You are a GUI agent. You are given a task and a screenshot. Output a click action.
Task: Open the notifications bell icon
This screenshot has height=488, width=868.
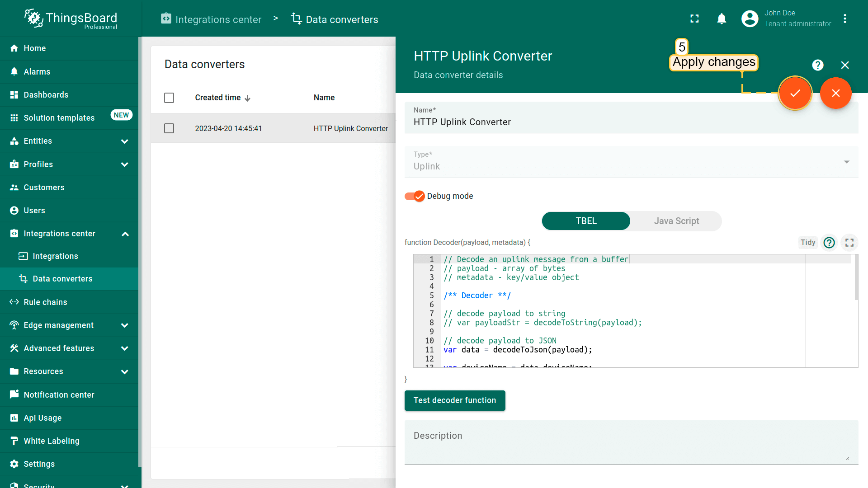[722, 19]
